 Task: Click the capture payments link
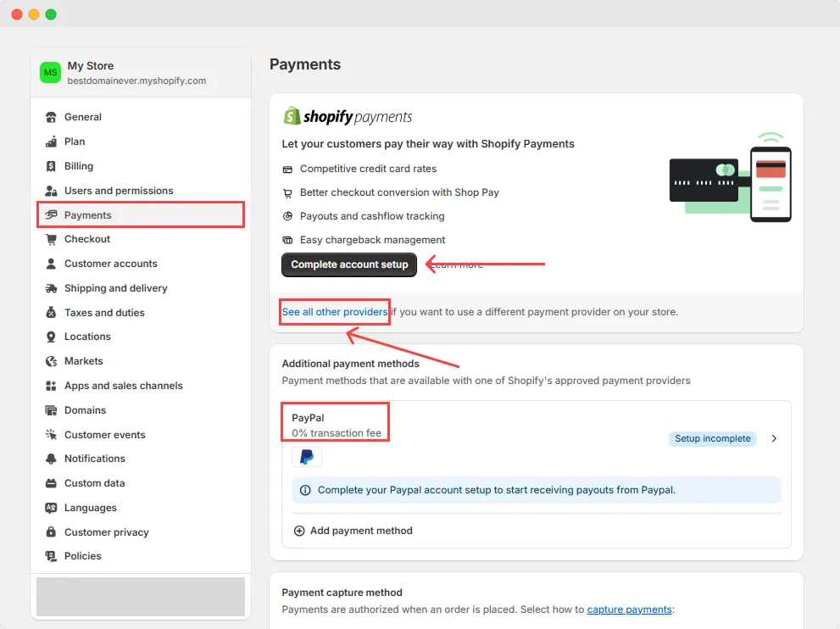click(630, 610)
